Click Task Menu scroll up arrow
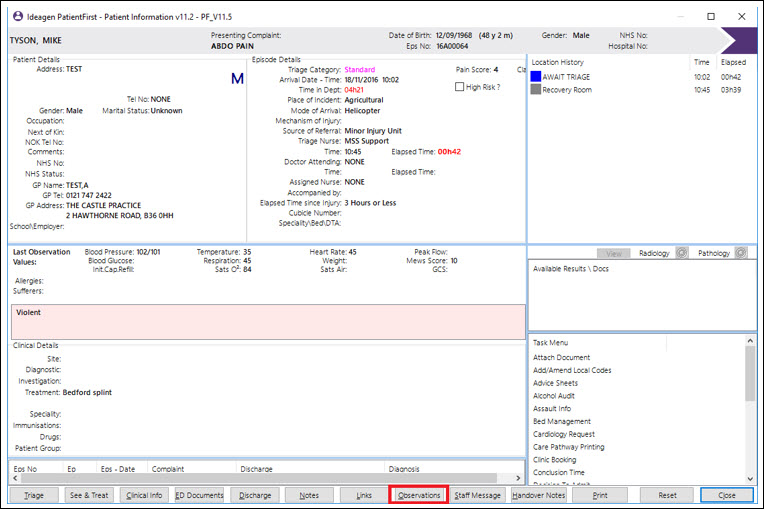Viewport: 764px width, 509px height. click(750, 341)
